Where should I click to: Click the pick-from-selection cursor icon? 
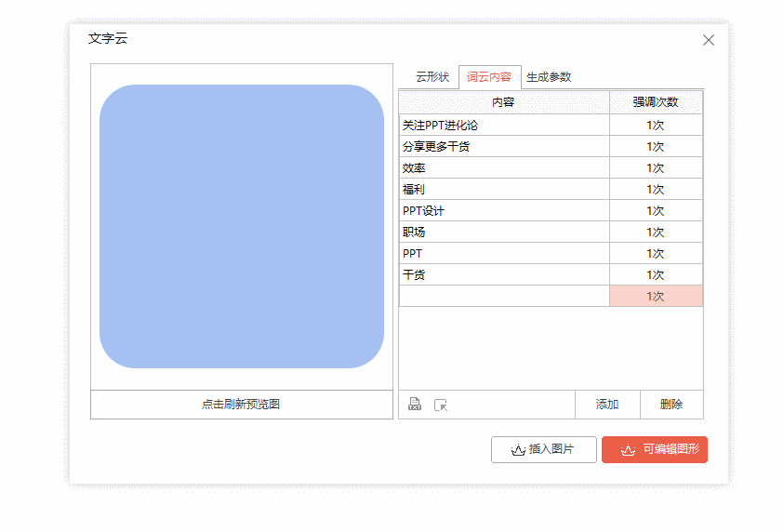coord(441,405)
